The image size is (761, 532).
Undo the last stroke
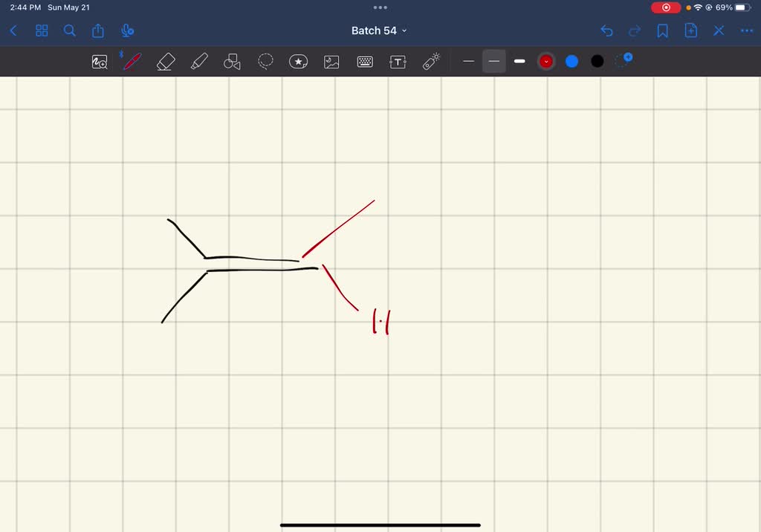pyautogui.click(x=606, y=30)
